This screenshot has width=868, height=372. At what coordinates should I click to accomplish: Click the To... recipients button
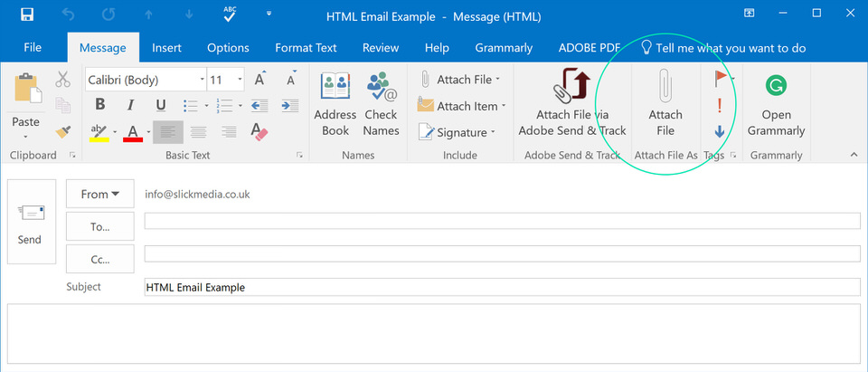click(99, 226)
